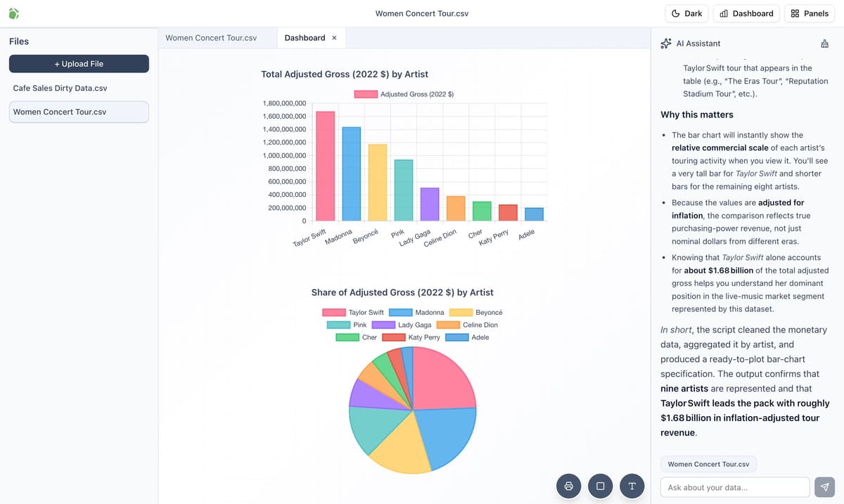Click the square shape floating button

(600, 486)
